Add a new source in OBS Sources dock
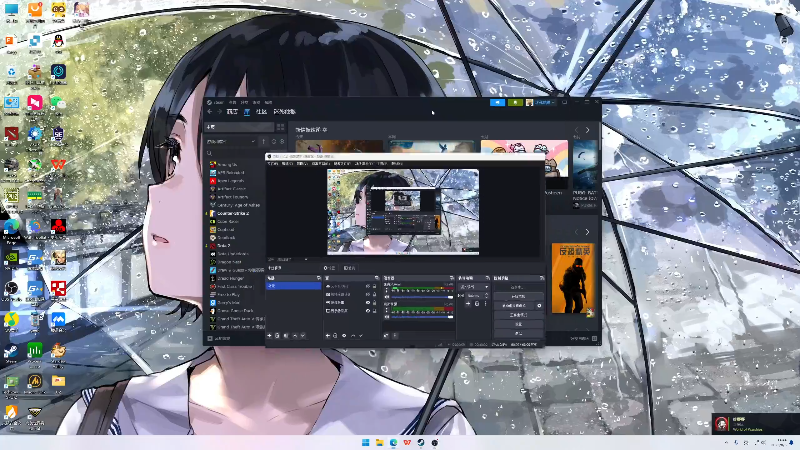 point(328,336)
